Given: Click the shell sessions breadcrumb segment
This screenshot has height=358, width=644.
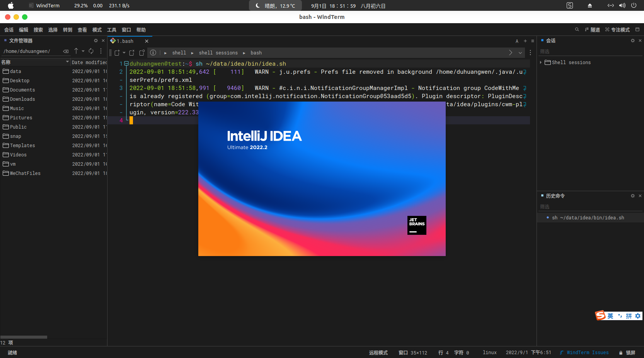Looking at the screenshot, I should click(x=218, y=53).
